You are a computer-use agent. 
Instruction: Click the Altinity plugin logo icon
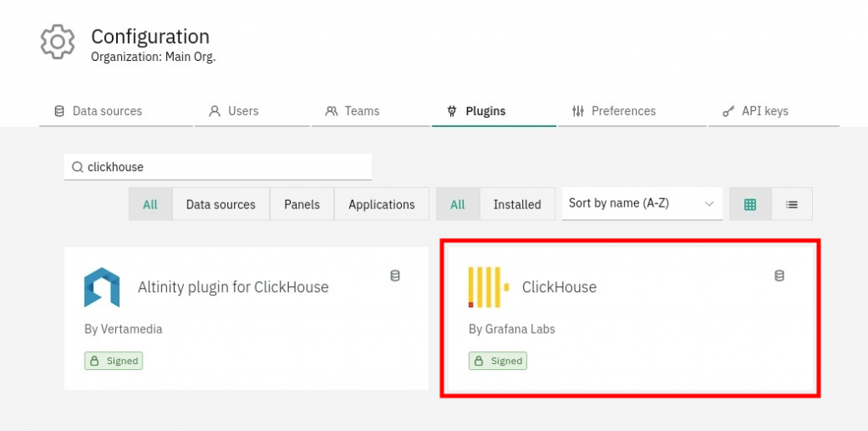coord(102,287)
